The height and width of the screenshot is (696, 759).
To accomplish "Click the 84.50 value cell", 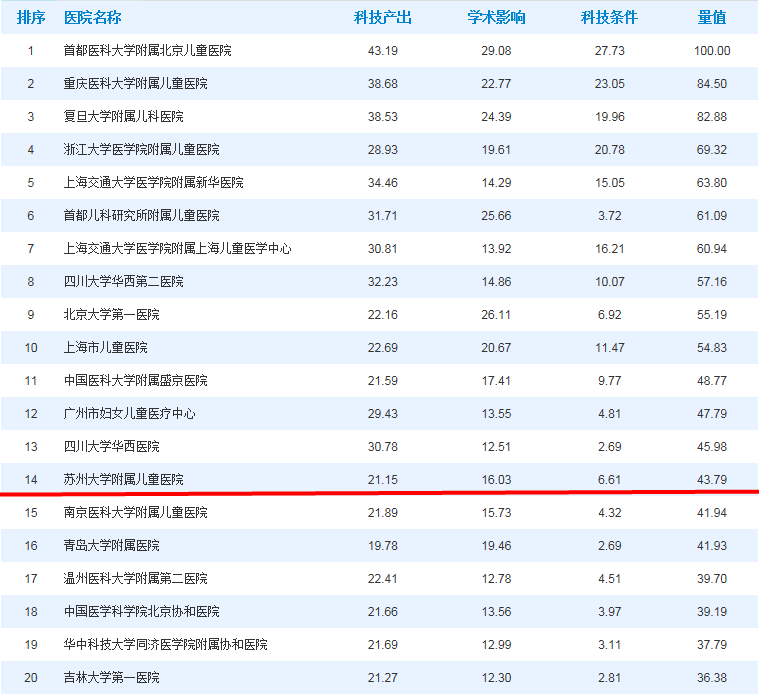I will coord(712,83).
